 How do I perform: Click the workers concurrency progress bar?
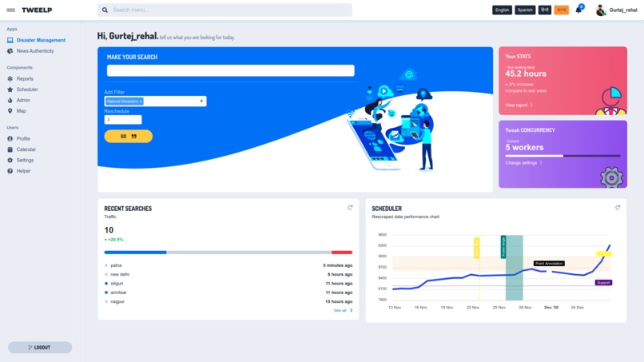563,156
